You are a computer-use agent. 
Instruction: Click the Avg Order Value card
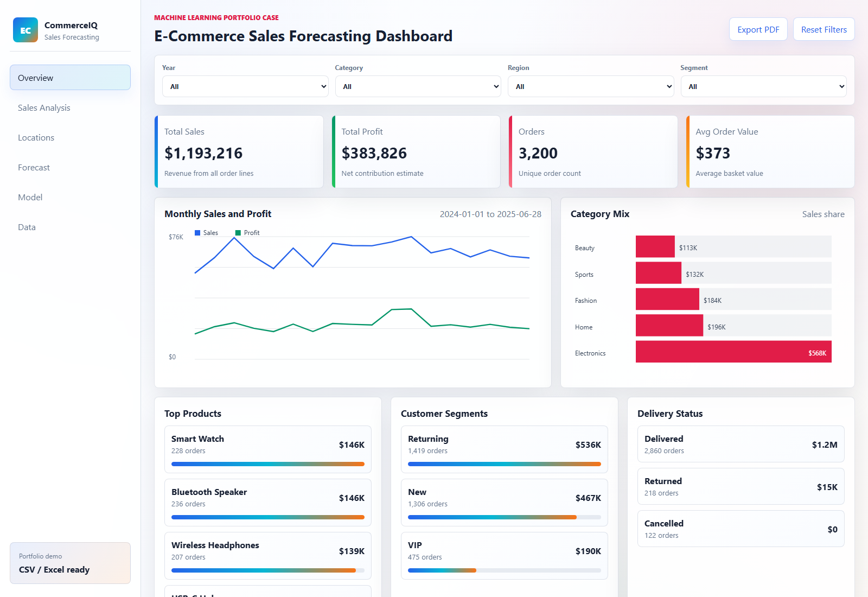coord(770,152)
